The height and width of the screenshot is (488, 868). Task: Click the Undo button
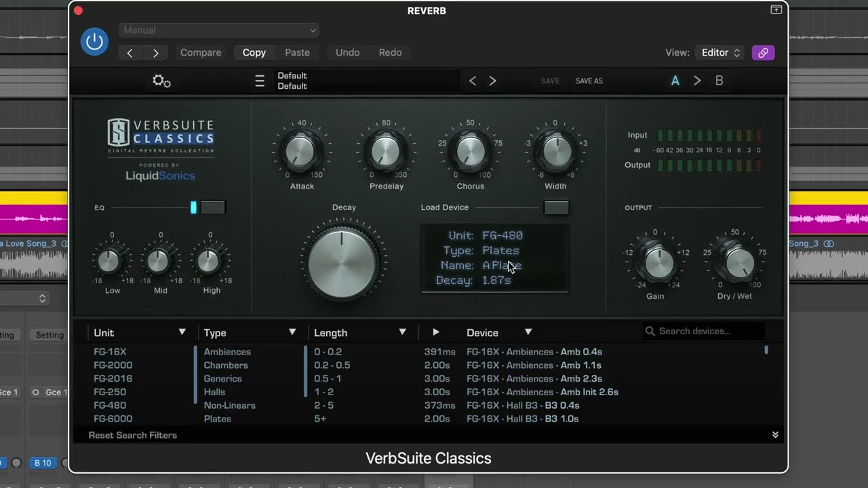pos(348,53)
